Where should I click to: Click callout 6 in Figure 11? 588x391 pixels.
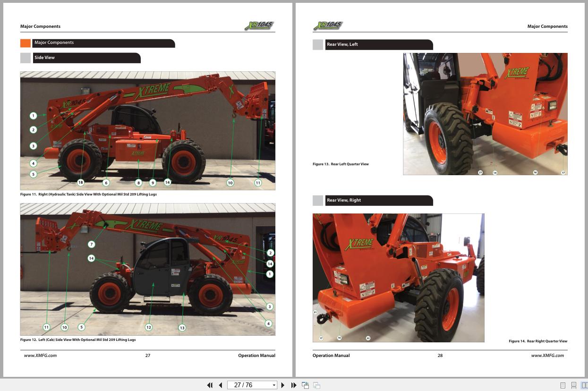click(106, 183)
